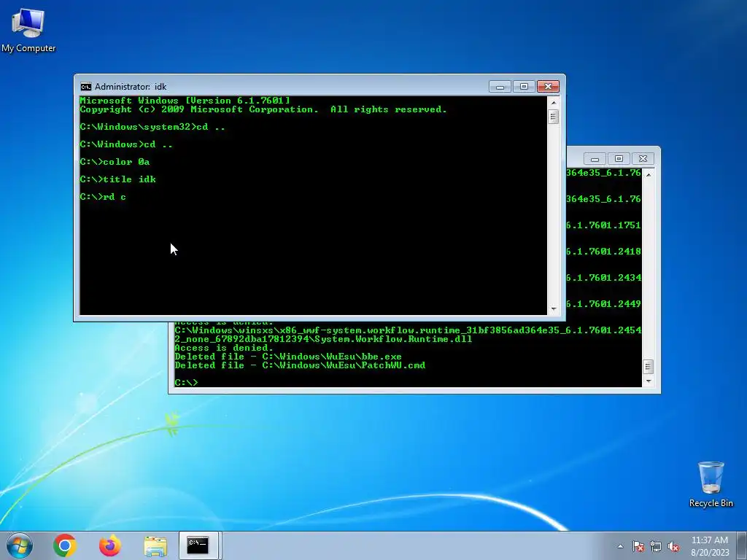Image resolution: width=747 pixels, height=560 pixels.
Task: Open the Windows Start orb
Action: coord(20,545)
